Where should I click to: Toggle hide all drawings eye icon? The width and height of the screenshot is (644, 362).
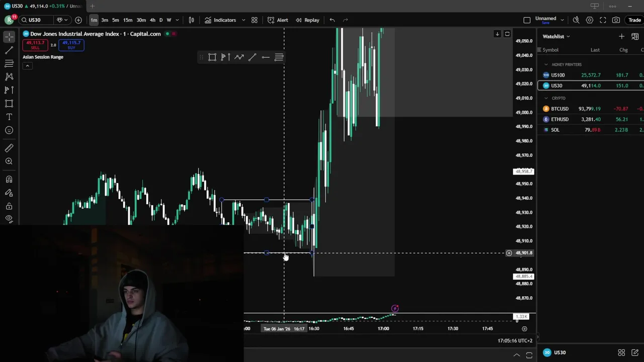pos(9,219)
